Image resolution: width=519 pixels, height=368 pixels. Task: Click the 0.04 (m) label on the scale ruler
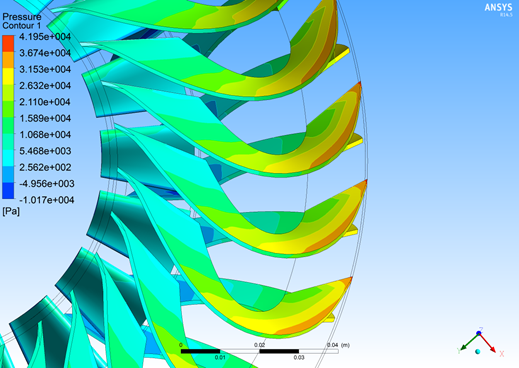338,345
